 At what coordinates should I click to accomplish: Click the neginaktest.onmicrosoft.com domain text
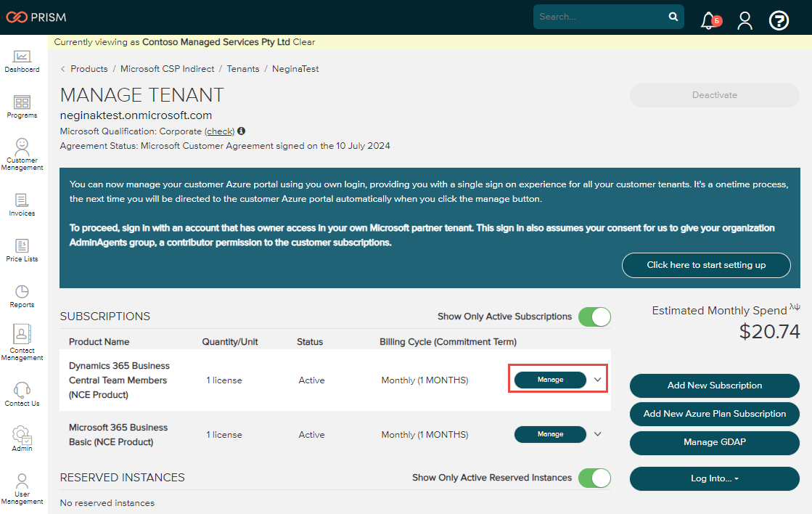136,115
